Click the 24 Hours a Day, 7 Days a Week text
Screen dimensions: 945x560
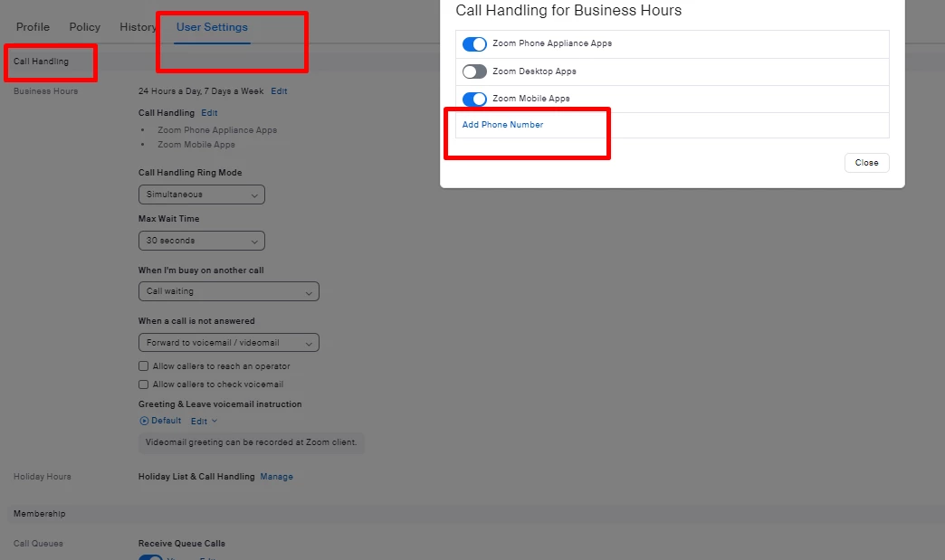point(201,91)
